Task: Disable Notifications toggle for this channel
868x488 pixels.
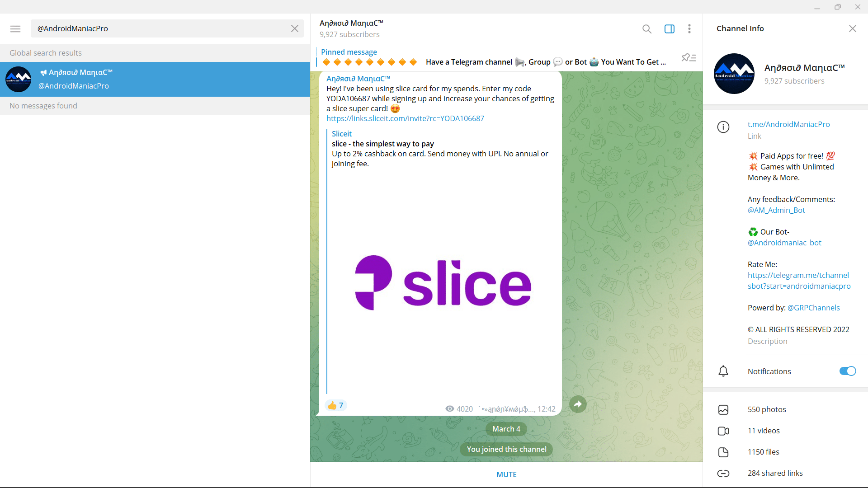Action: pyautogui.click(x=848, y=371)
